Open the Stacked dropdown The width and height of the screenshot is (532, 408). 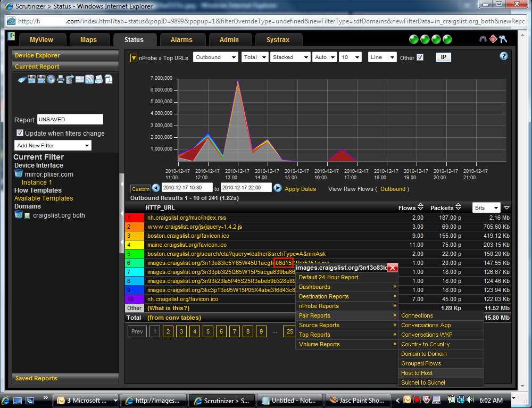tap(290, 57)
